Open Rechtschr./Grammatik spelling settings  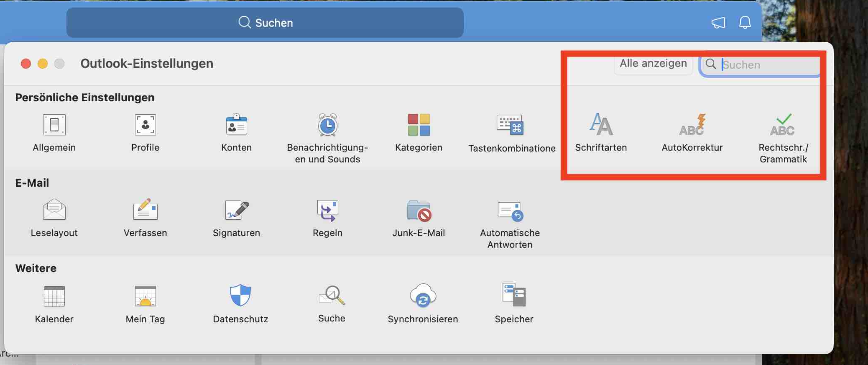783,139
